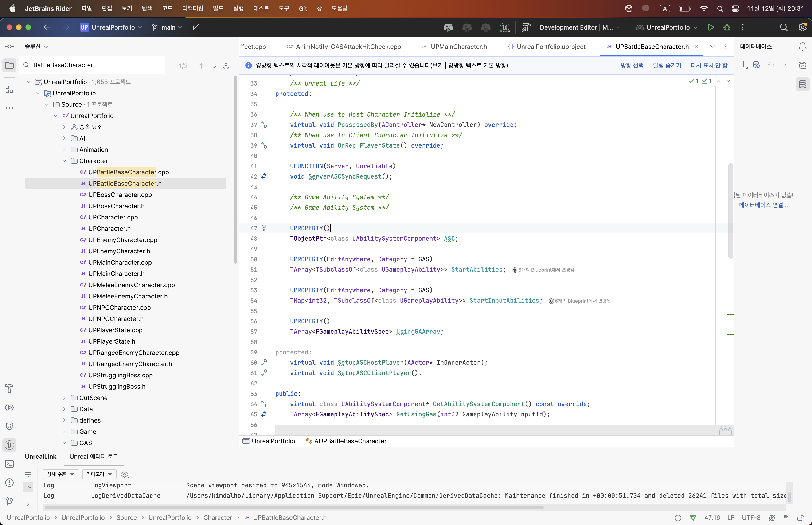Collapse the Character folder

64,161
